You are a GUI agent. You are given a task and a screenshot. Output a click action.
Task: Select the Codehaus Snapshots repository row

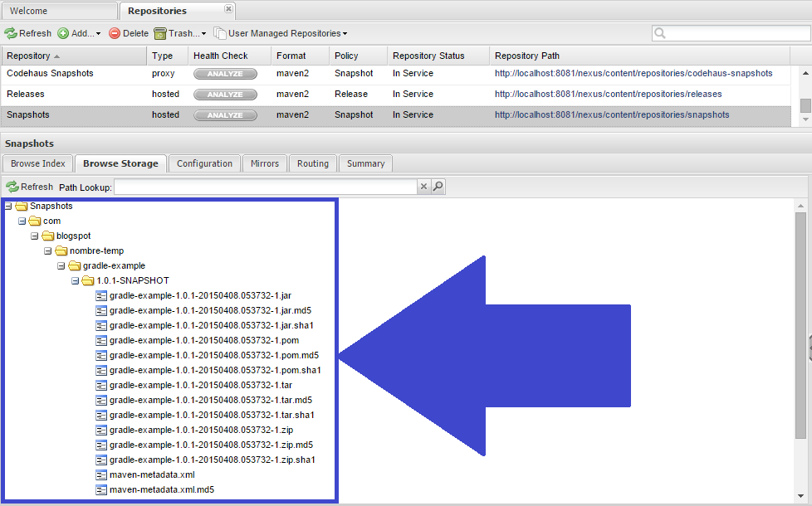pos(396,74)
